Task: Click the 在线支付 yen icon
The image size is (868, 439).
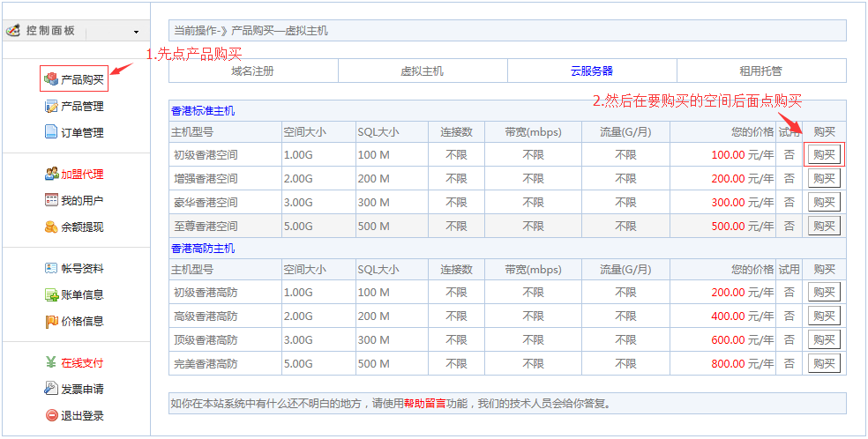Action: [51, 362]
